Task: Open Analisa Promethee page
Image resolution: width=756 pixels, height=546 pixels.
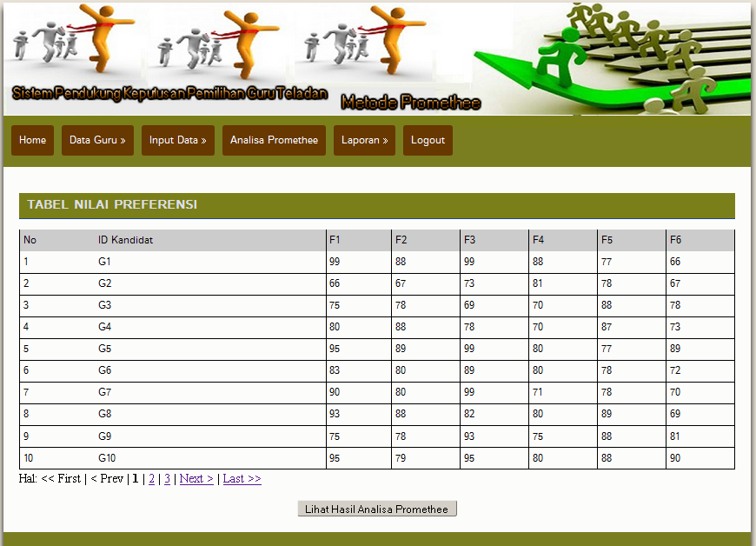Action: [274, 140]
